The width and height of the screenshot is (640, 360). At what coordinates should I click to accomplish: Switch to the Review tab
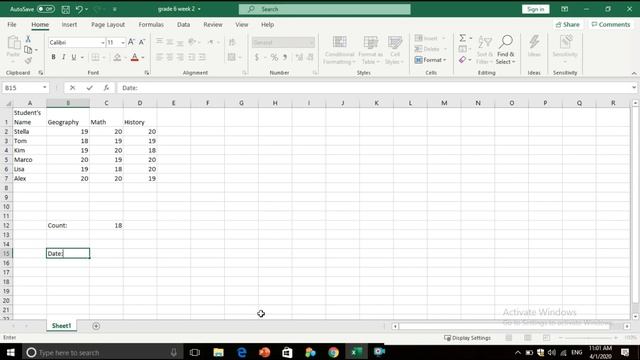[x=213, y=24]
